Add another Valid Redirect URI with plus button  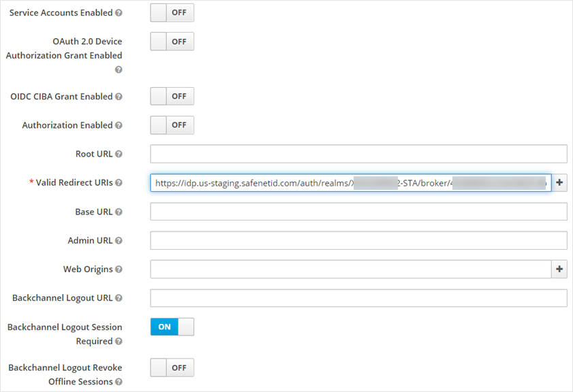click(559, 182)
